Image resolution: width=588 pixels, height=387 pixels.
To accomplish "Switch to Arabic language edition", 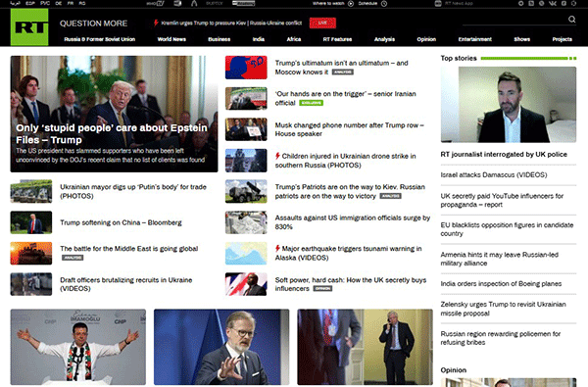I will pos(16,3).
